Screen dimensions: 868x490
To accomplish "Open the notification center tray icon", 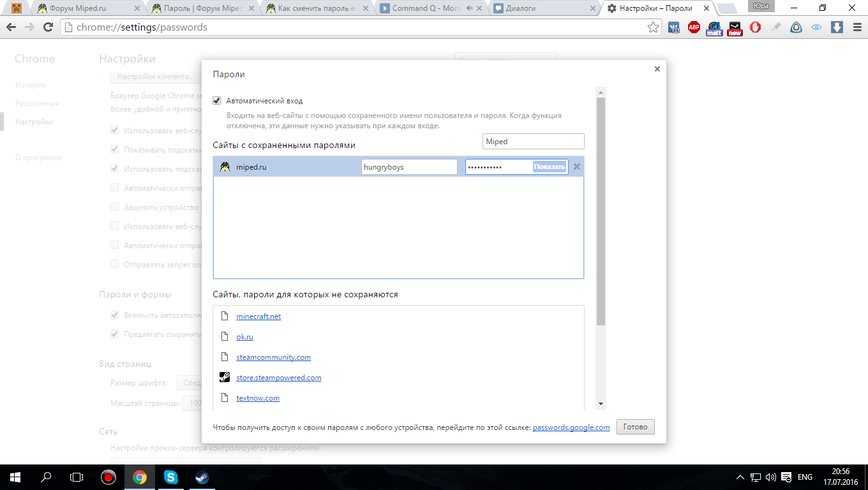I will 787,477.
